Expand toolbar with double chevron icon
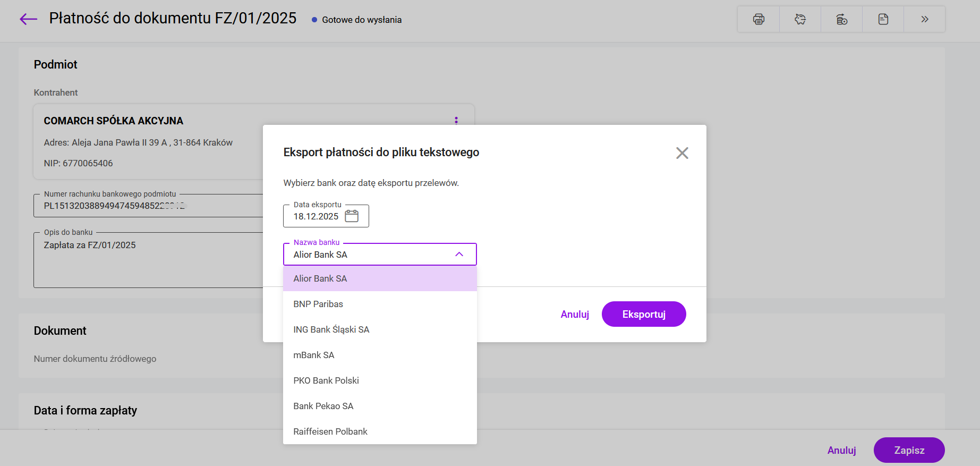Screen dimensions: 980x466 pos(924,20)
